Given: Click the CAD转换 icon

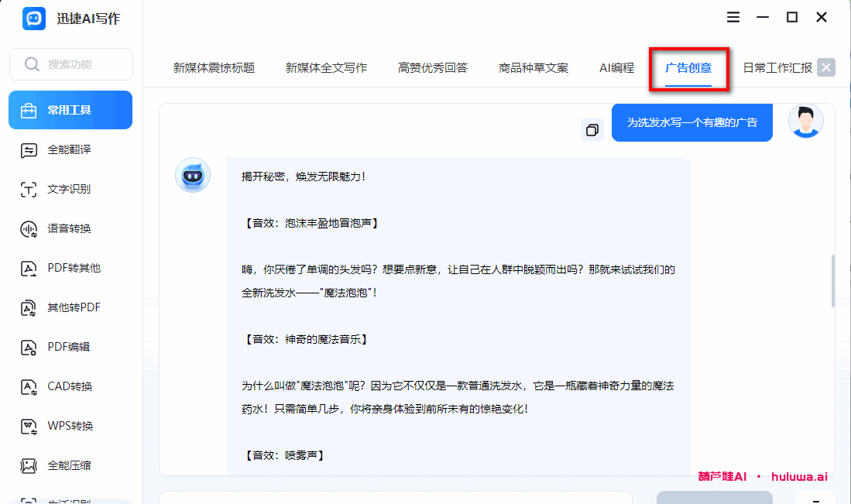Looking at the screenshot, I should tap(28, 387).
